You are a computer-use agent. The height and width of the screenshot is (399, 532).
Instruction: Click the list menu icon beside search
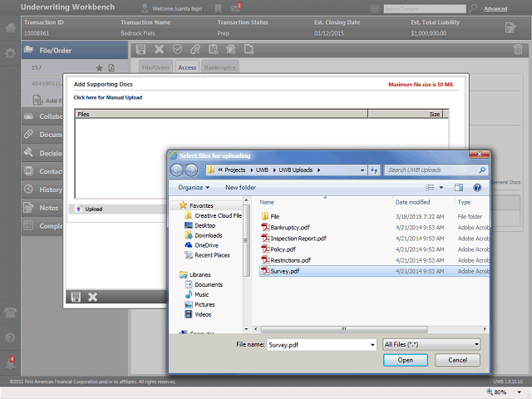375,8
